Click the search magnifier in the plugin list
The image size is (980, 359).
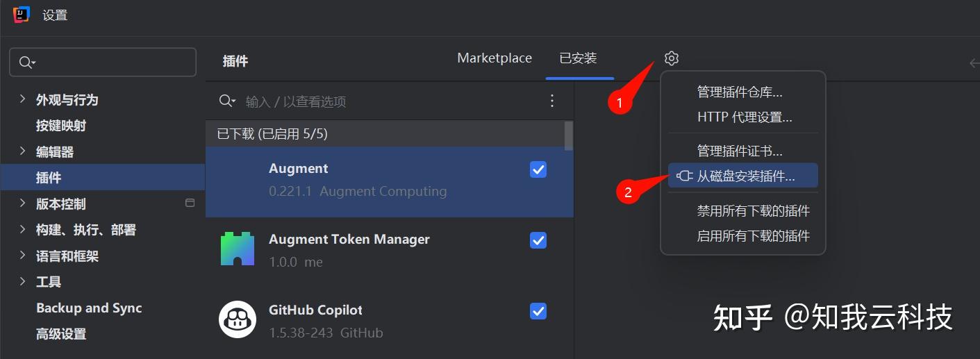226,101
